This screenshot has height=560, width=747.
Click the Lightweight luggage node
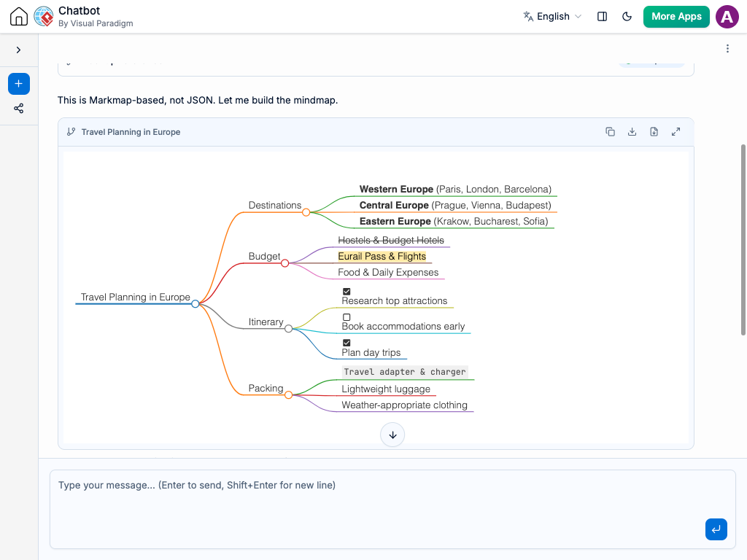385,389
